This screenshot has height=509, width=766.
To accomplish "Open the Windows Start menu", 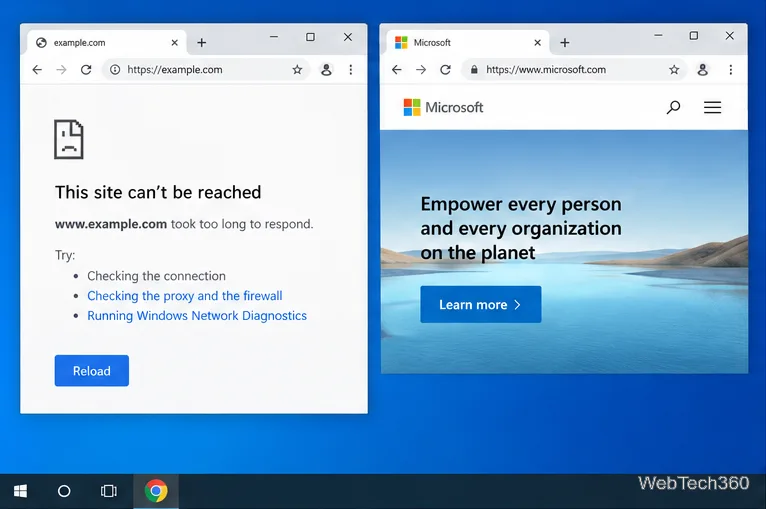I will point(20,491).
